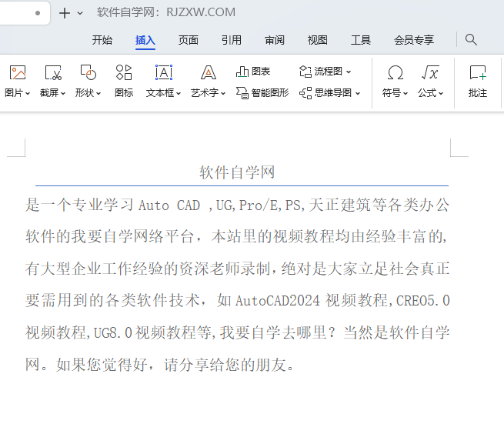
Task: Click the text '本站里的视频教程' in paragraph
Action: (x=273, y=236)
